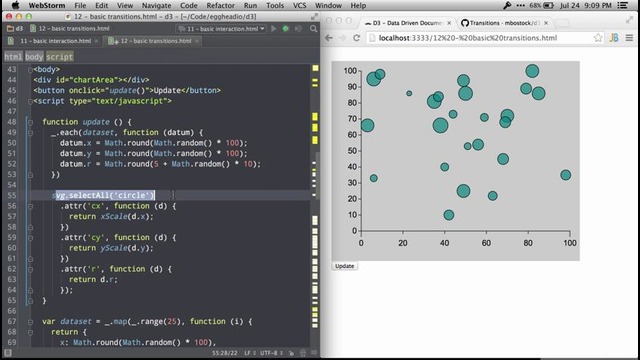
Task: Click the browser address bar URL
Action: [x=468, y=38]
